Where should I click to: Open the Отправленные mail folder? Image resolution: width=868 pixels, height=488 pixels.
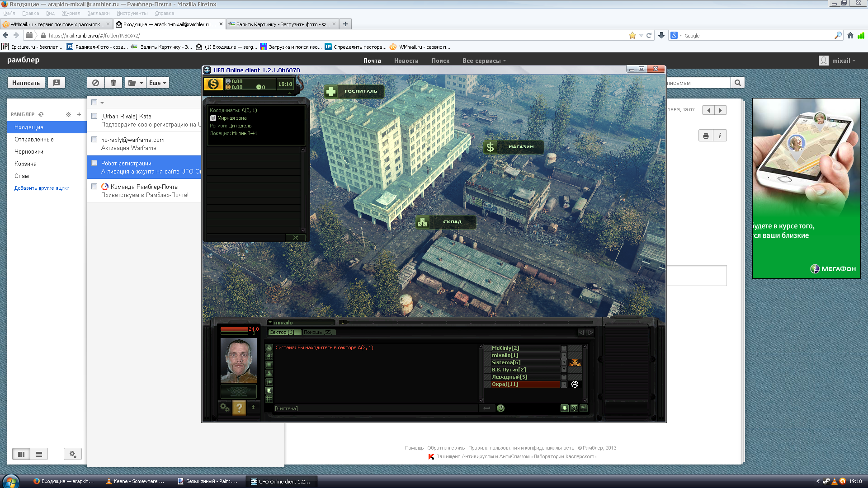click(34, 140)
